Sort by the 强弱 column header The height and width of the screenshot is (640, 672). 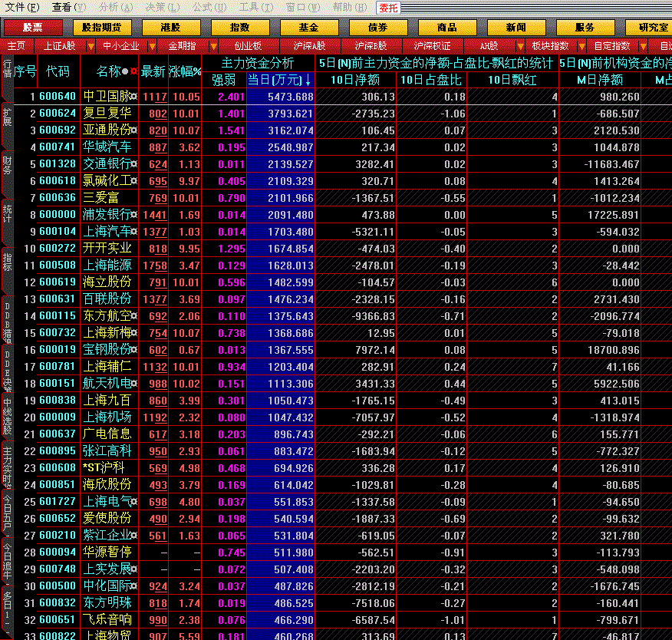coord(224,80)
